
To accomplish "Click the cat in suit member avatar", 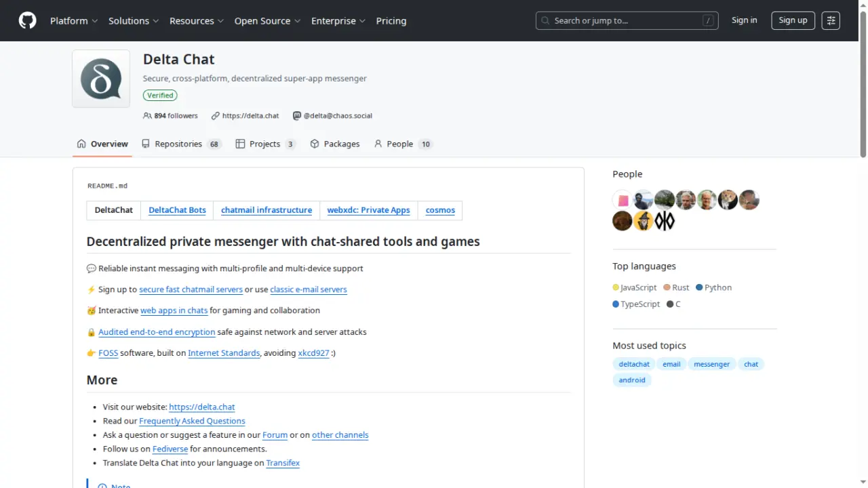I will pos(728,200).
